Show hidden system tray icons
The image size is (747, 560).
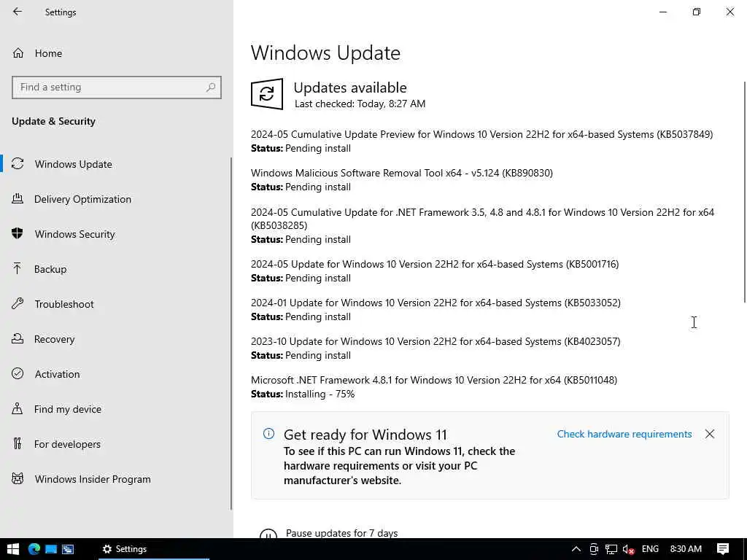point(576,549)
